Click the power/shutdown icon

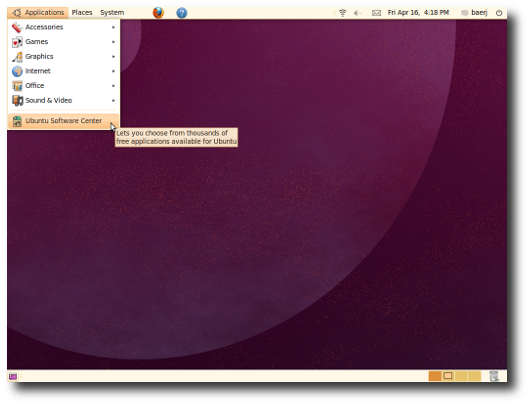point(499,13)
